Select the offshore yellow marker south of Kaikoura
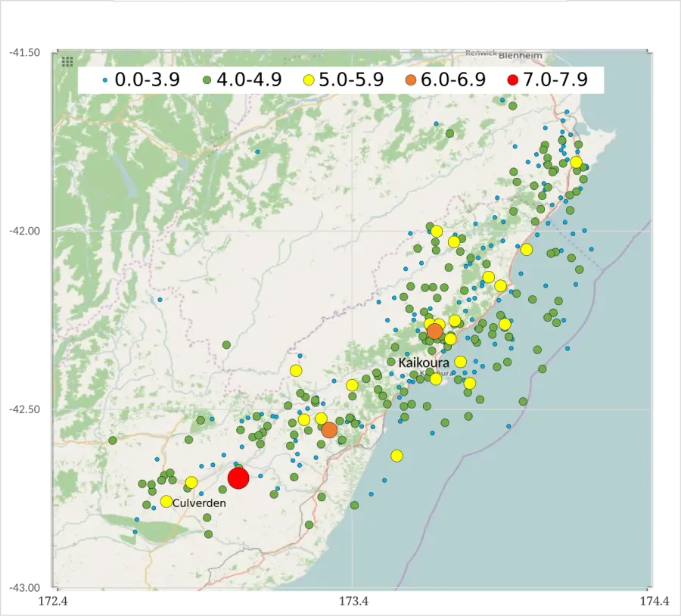681x616 pixels. (x=396, y=456)
